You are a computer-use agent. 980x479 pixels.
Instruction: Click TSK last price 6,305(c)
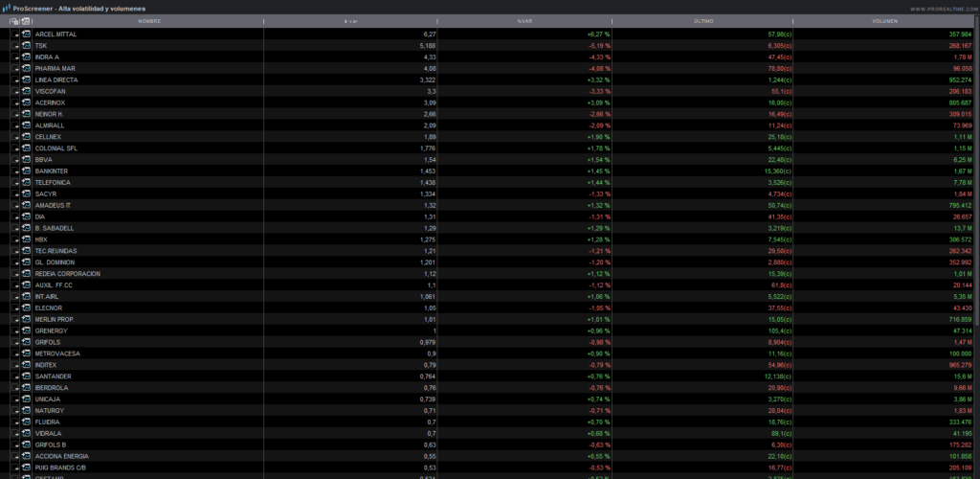[x=779, y=46]
